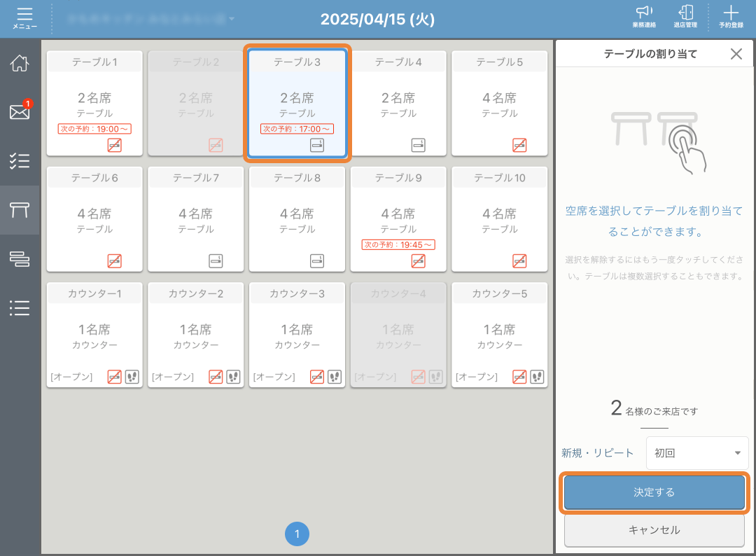Screen dimensions: 756x556
Task: Select テーブル5 four-seat card
Action: point(500,103)
